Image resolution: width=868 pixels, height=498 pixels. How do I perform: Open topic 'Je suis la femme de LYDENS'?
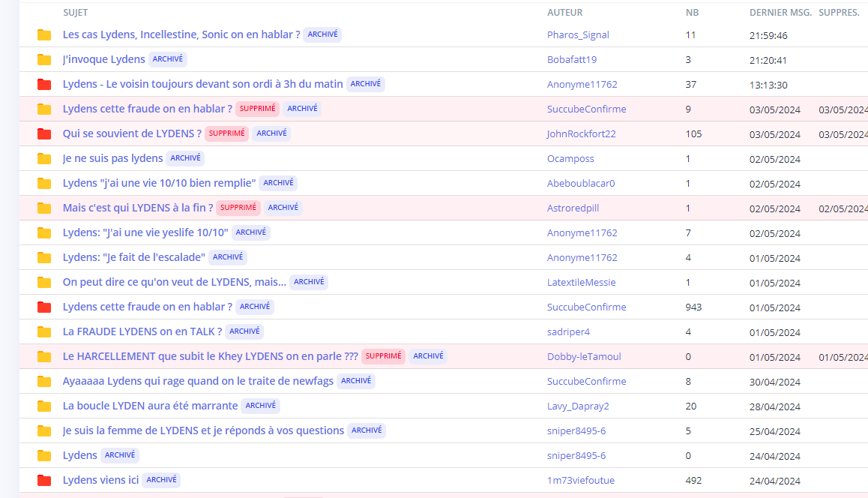203,430
